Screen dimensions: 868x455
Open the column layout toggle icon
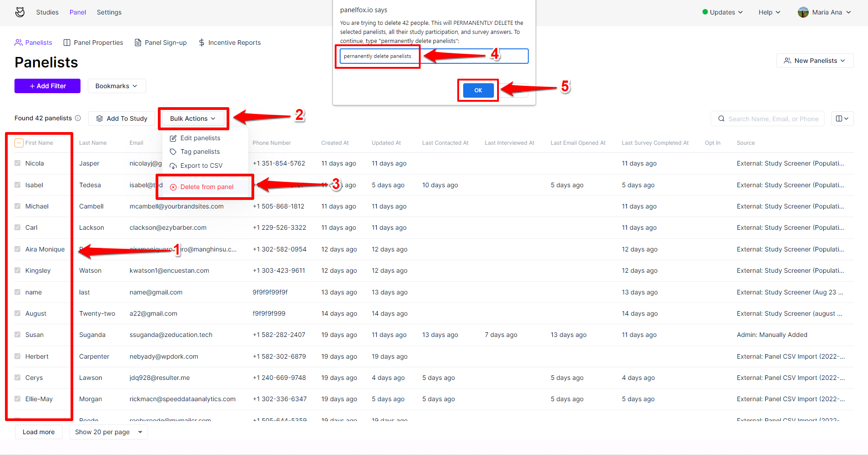click(x=842, y=118)
